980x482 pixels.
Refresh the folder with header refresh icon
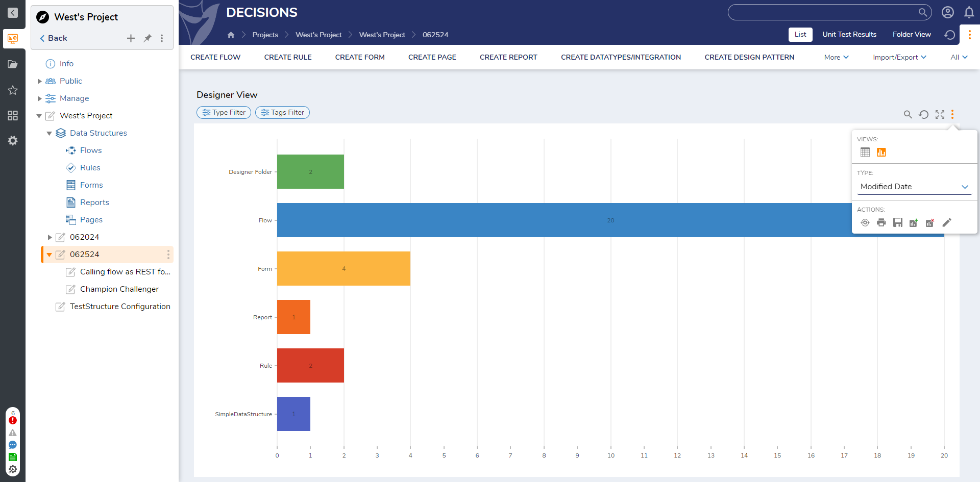pyautogui.click(x=949, y=35)
